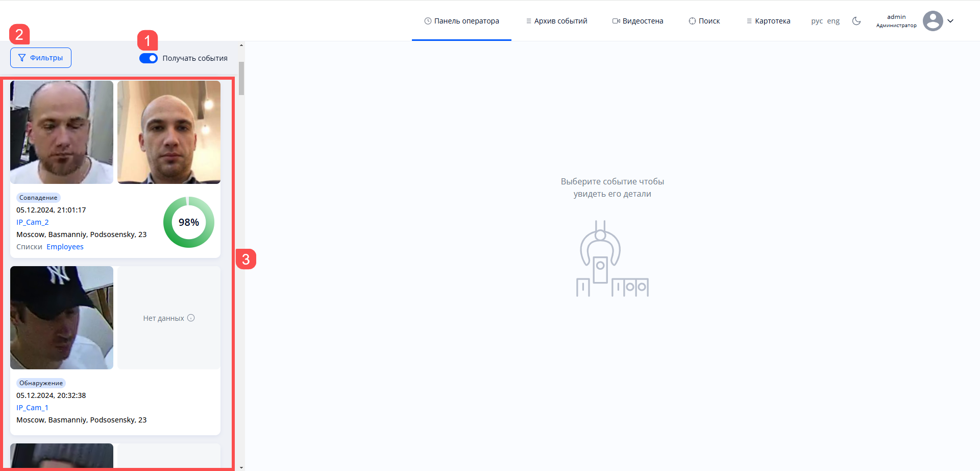The width and height of the screenshot is (980, 471).
Task: Open the Картотека tab
Action: [768, 21]
